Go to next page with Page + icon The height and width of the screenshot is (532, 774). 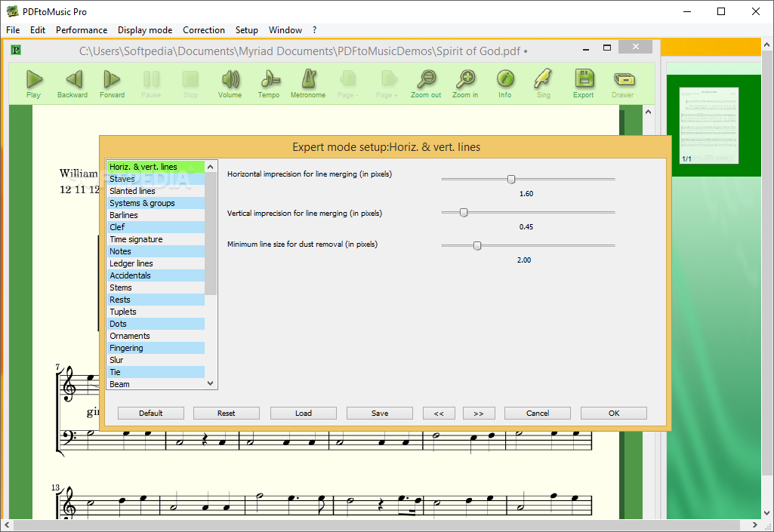387,79
